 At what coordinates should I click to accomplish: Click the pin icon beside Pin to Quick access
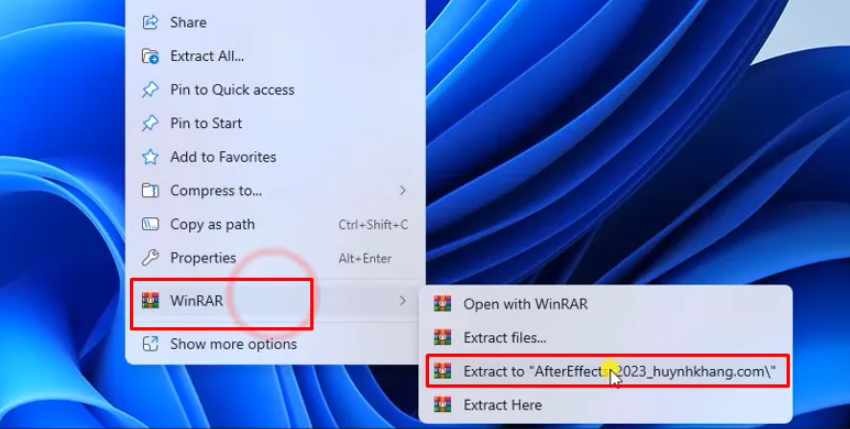tap(150, 89)
